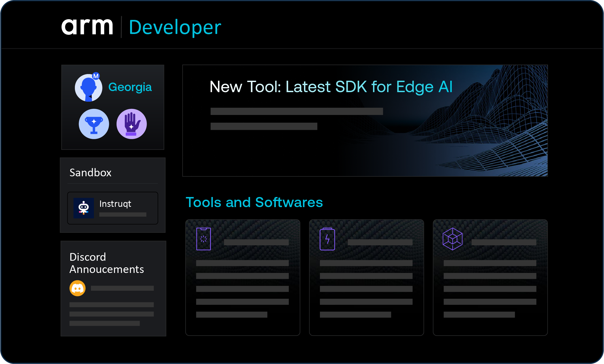Click the orange Discord logo icon
This screenshot has width=604, height=364.
tap(78, 288)
